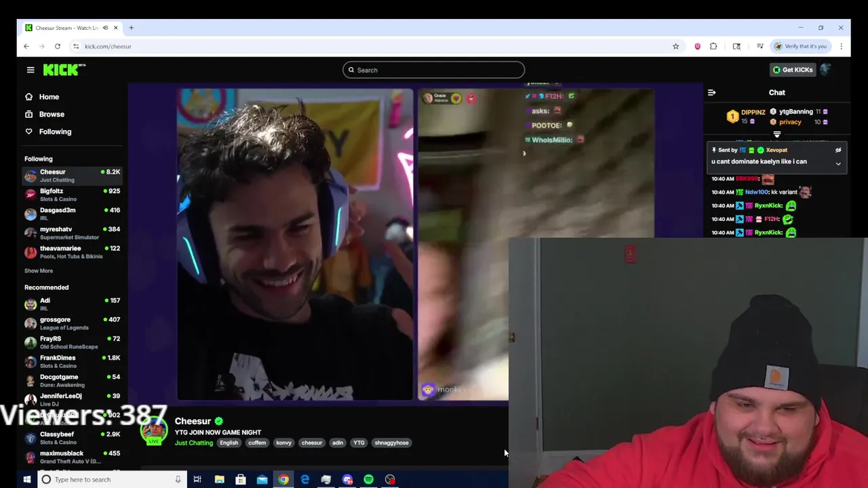The image size is (868, 488).
Task: Open File Explorer from taskbar
Action: (x=219, y=480)
